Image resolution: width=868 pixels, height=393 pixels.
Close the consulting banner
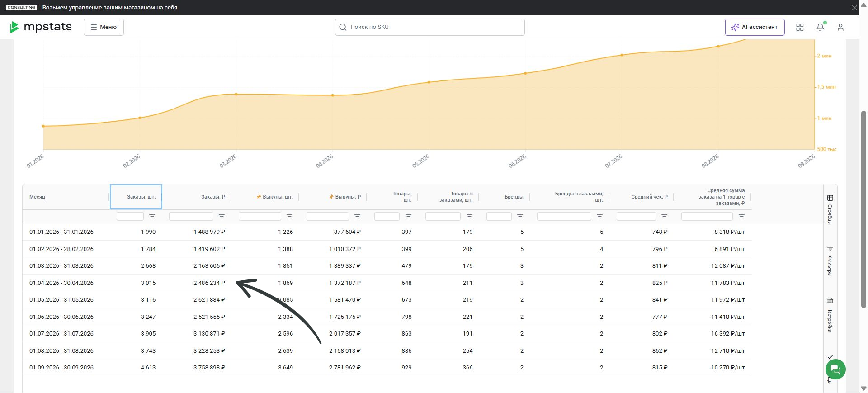(x=854, y=8)
